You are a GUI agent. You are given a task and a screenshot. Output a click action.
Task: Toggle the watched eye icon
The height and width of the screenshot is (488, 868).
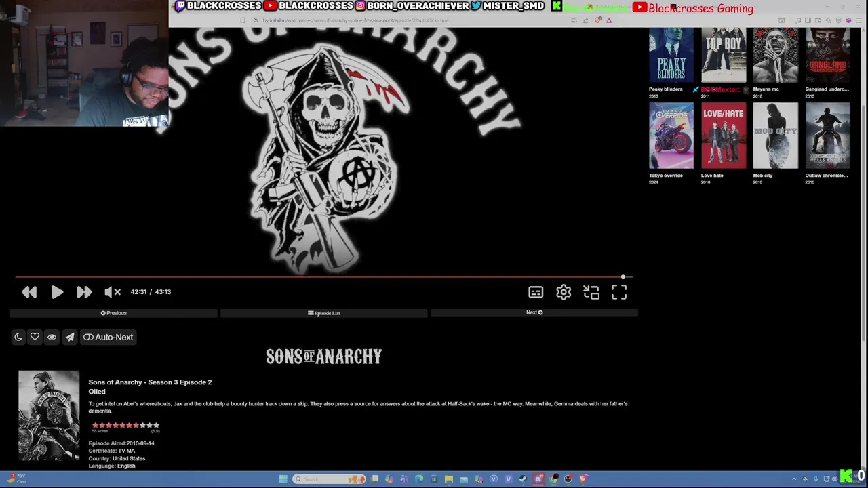coord(52,337)
